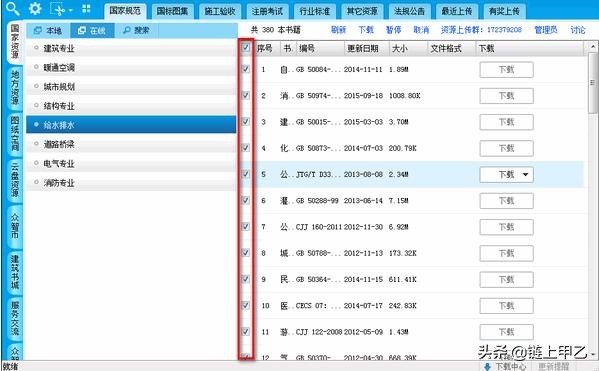Click the 刷新 refresh link

338,30
